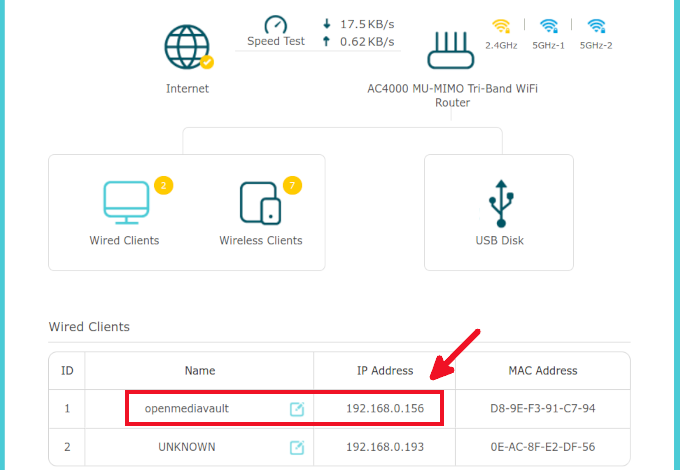Edit the openmediavault client name

click(297, 409)
